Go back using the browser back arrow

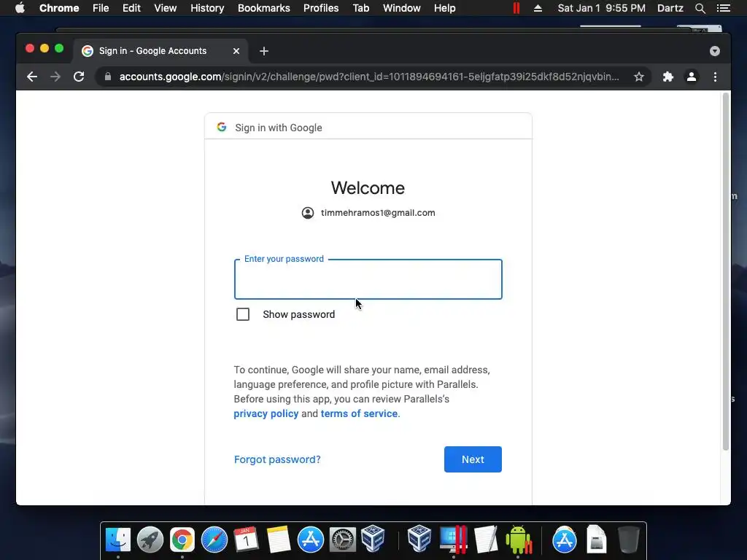tap(32, 77)
